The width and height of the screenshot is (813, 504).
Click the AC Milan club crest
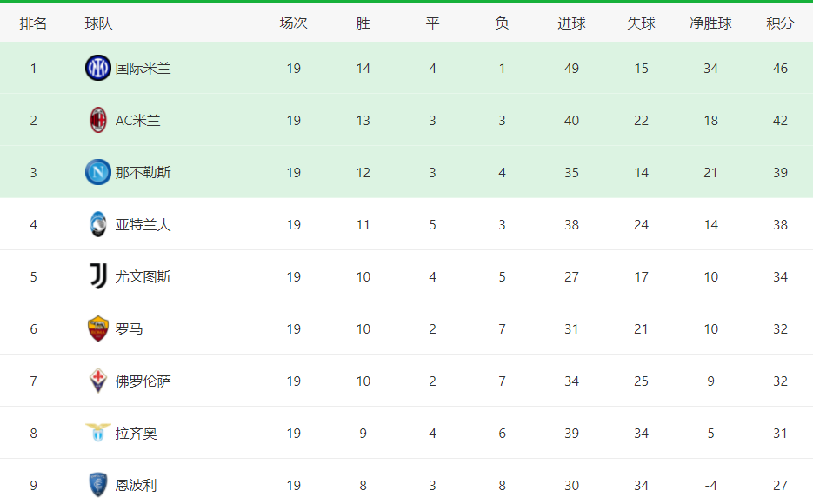click(98, 120)
